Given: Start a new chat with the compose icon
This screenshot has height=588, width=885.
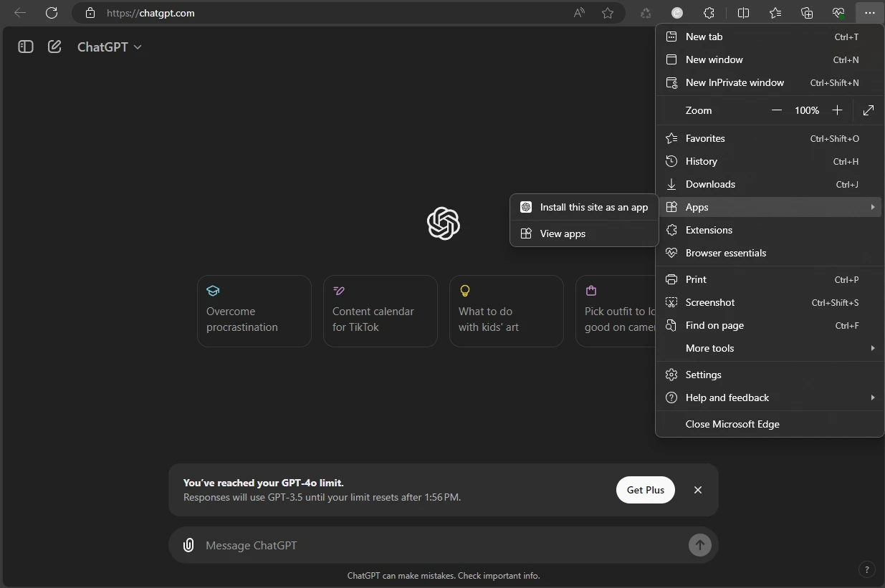Looking at the screenshot, I should 54,47.
